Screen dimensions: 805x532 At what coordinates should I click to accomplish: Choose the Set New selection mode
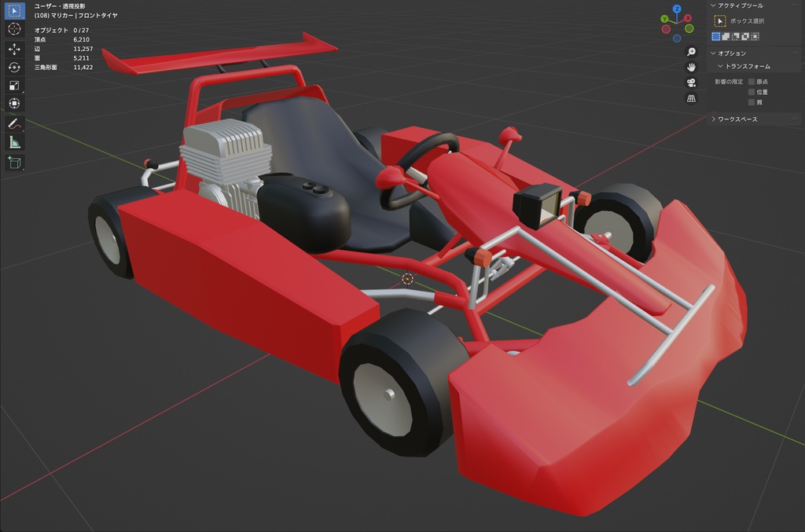tap(716, 36)
